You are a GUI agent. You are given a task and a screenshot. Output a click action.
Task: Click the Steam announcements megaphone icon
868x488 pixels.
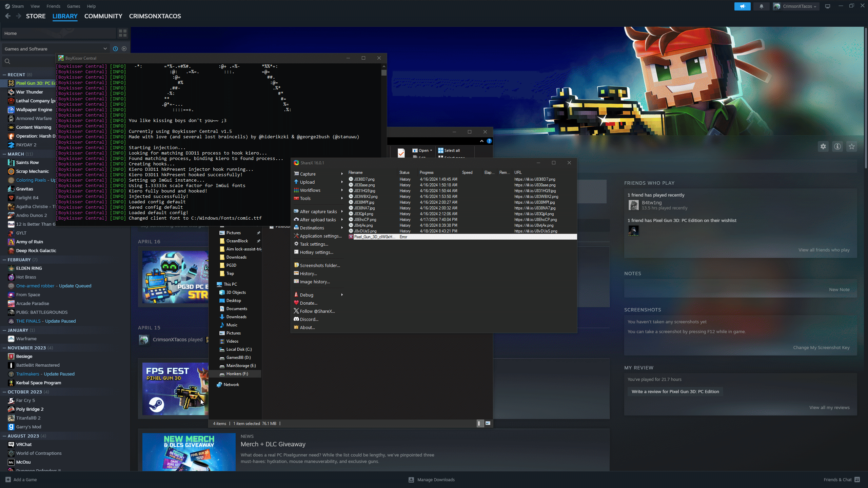[742, 6]
